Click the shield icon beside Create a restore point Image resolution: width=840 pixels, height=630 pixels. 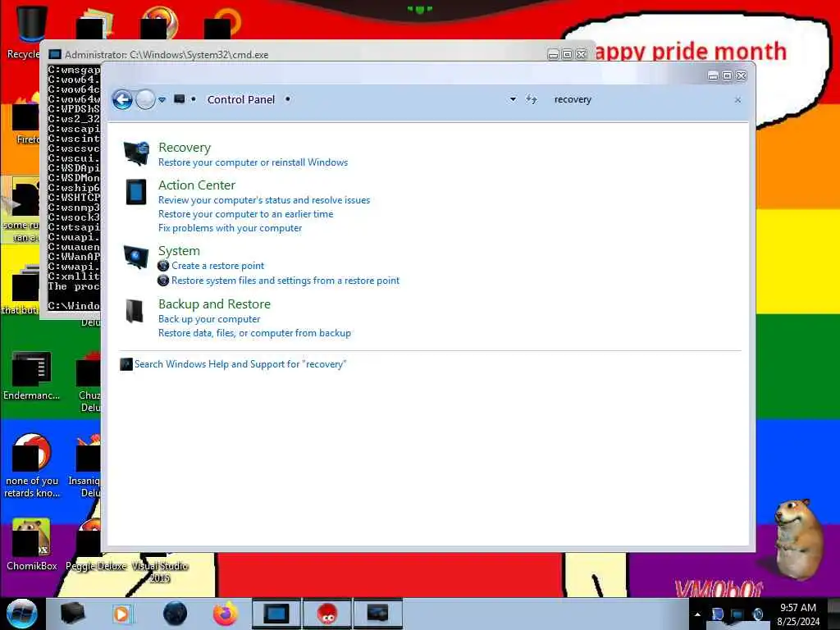click(x=163, y=266)
